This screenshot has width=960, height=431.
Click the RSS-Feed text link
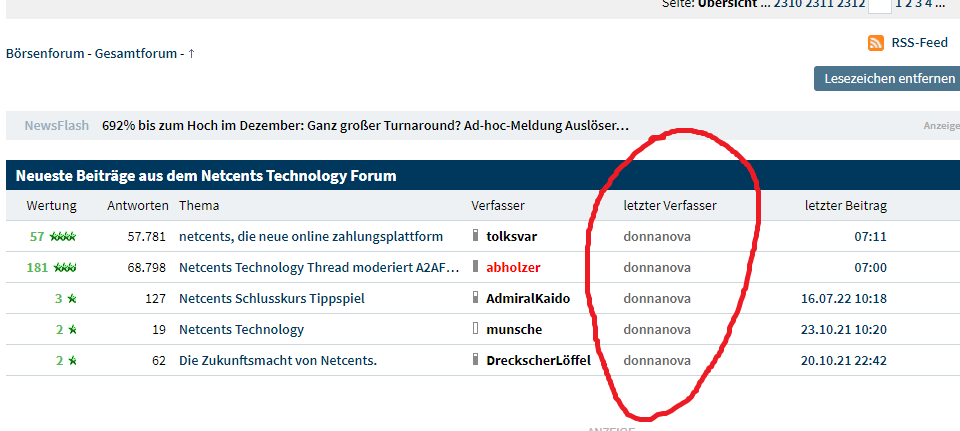pyautogui.click(x=919, y=43)
